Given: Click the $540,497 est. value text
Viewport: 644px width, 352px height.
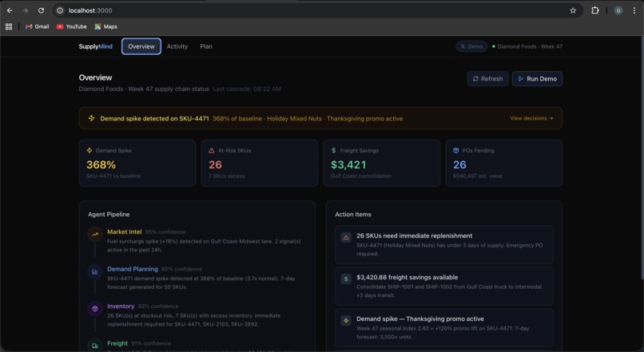Looking at the screenshot, I should click(477, 176).
